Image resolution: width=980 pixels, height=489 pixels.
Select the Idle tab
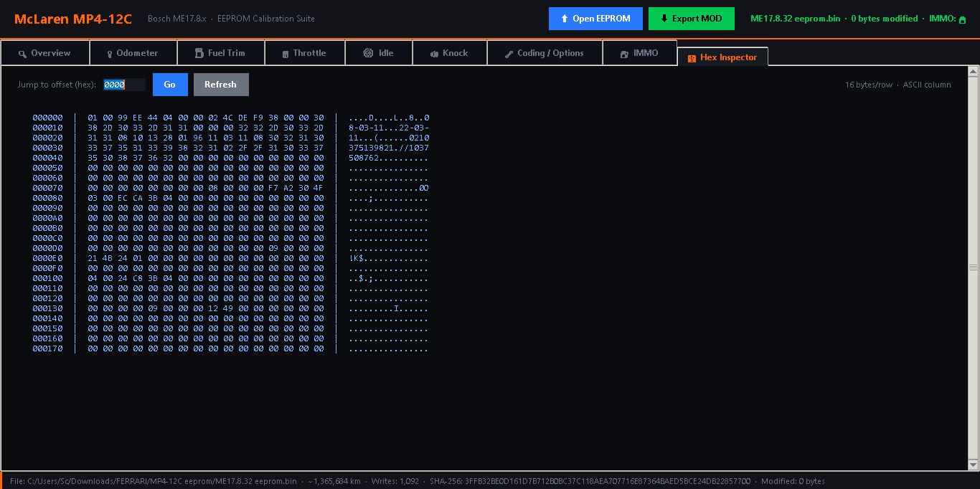tap(379, 53)
